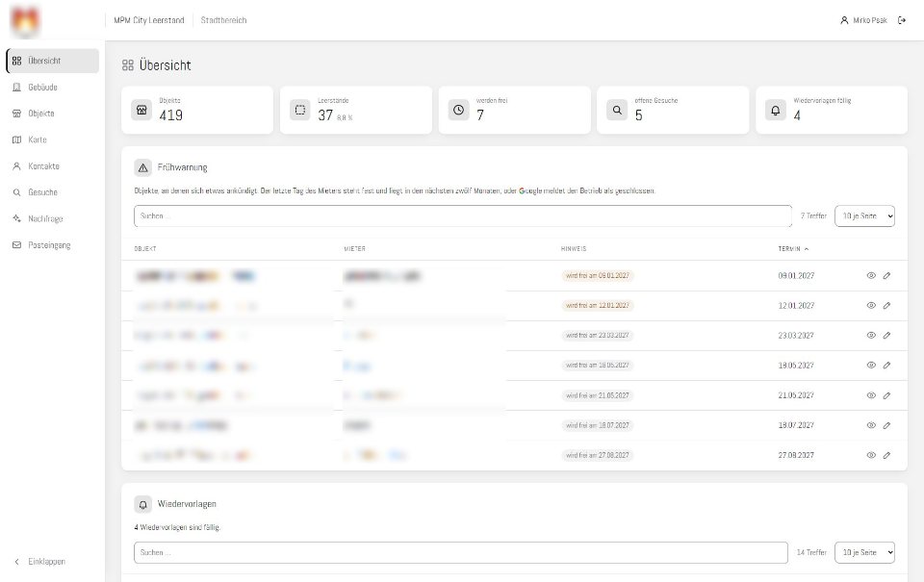Click the 'werden frei' clock icon
The width and height of the screenshot is (924, 582).
pos(458,111)
